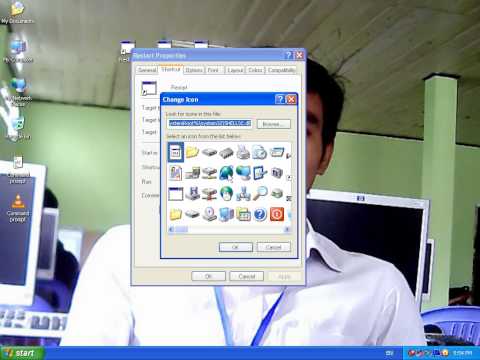Viewport: 480px width, 360px height.
Task: Select the disconnected network drive red-X icon
Action: point(209,193)
